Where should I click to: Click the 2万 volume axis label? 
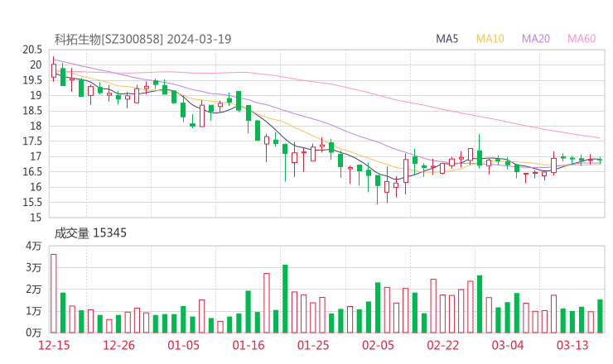[34, 290]
